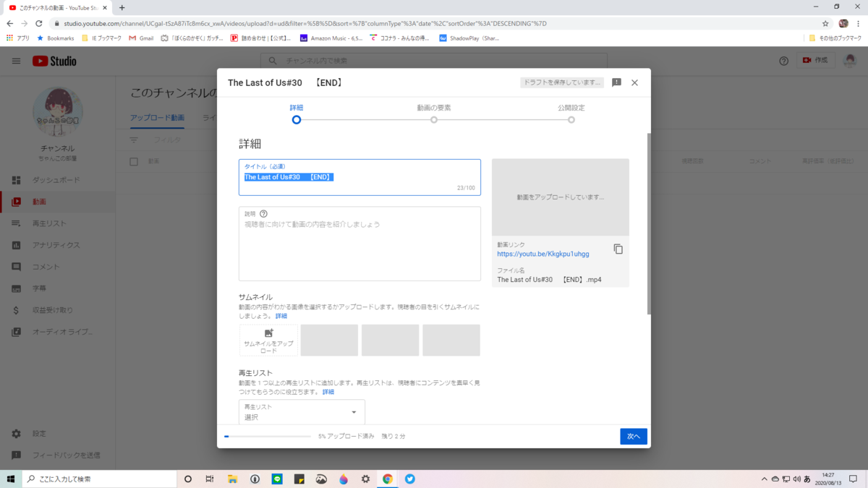Open the playlist 詳細 link
The width and height of the screenshot is (868, 488).
pyautogui.click(x=328, y=392)
